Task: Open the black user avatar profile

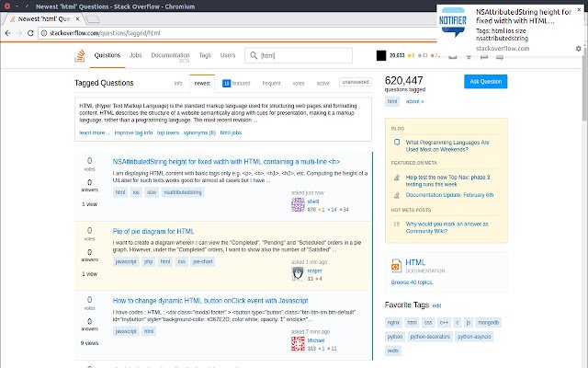Action: pyautogui.click(x=381, y=55)
